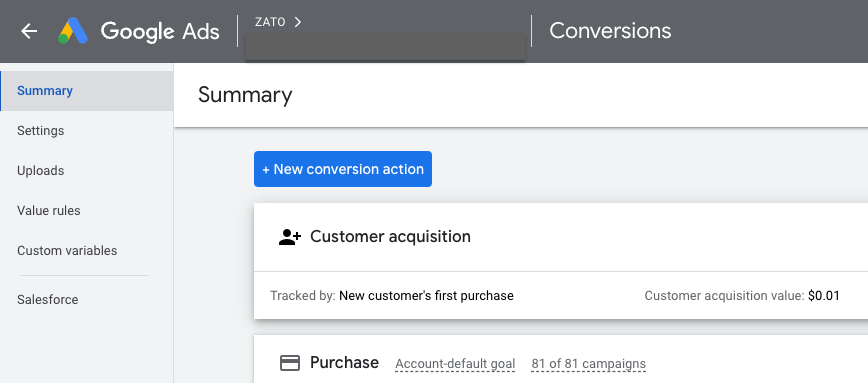Viewport: 868px width, 383px height.
Task: Click the Customer acquisition value $0.01
Action: pyautogui.click(x=824, y=296)
